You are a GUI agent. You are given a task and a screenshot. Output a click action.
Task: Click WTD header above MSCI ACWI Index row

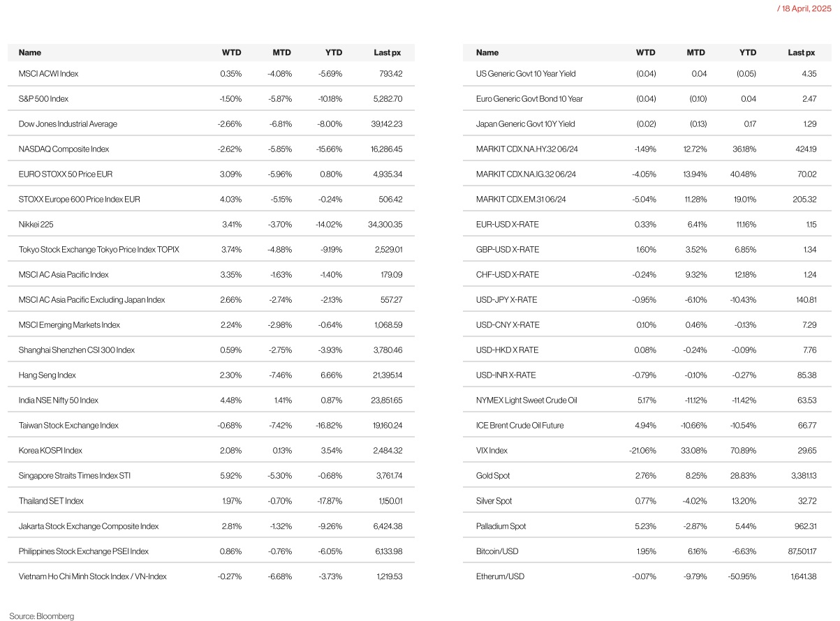point(232,53)
